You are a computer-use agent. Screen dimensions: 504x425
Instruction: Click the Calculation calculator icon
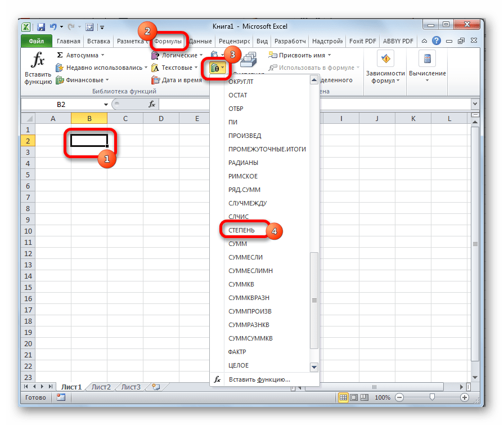[427, 60]
